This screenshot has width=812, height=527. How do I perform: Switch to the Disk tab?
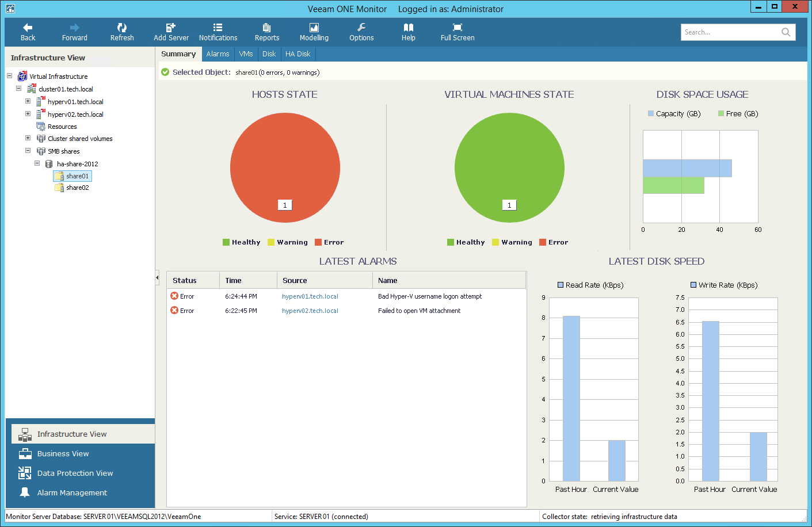click(x=269, y=54)
